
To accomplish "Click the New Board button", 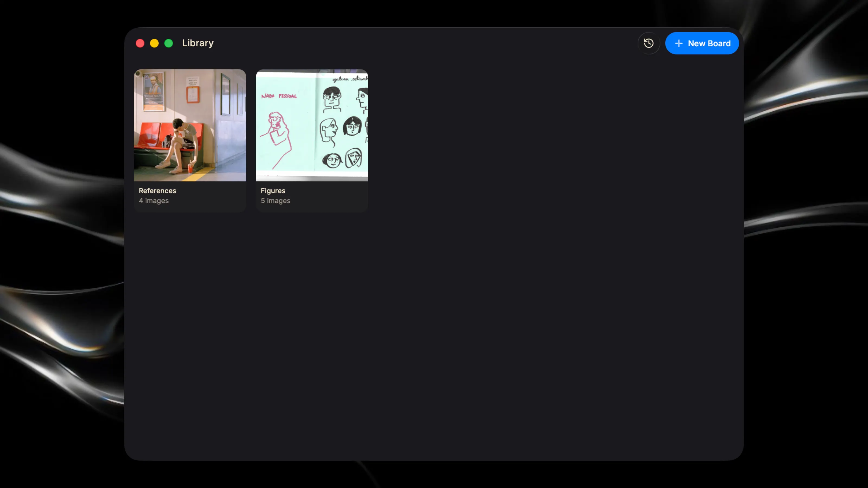I will 702,43.
